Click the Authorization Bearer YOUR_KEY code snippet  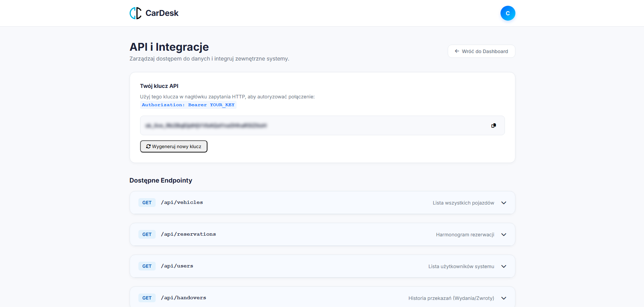point(188,105)
